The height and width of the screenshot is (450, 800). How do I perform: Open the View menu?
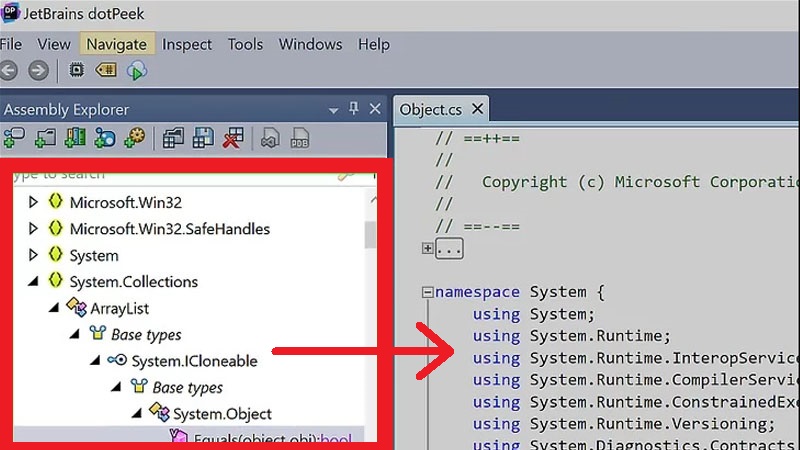54,44
